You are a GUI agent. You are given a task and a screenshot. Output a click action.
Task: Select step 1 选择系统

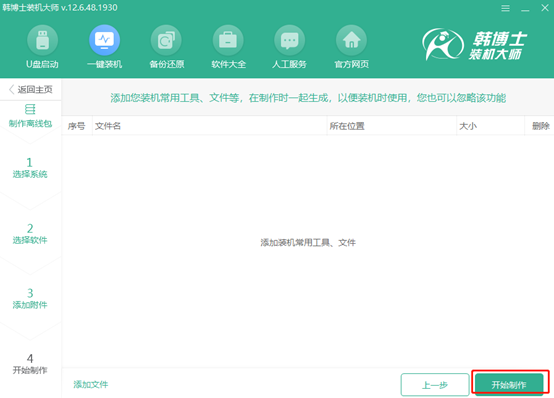pos(30,168)
